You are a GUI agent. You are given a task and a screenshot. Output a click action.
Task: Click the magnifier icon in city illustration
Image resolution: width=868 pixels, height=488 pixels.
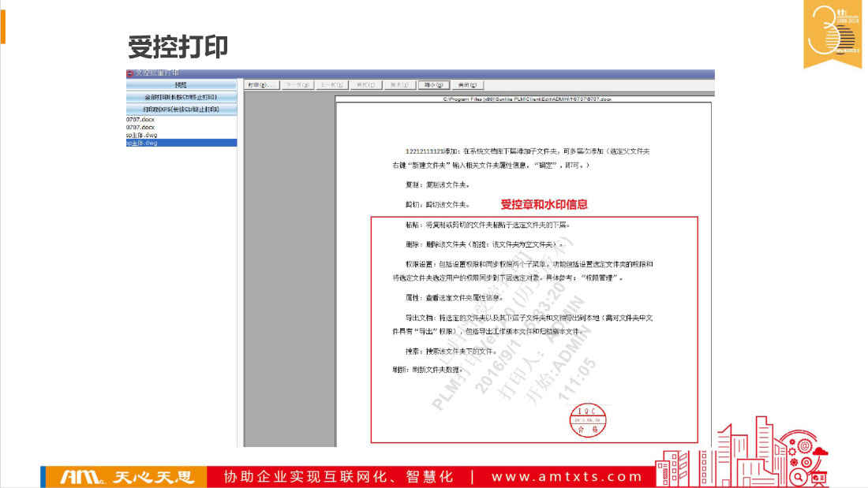(799, 476)
